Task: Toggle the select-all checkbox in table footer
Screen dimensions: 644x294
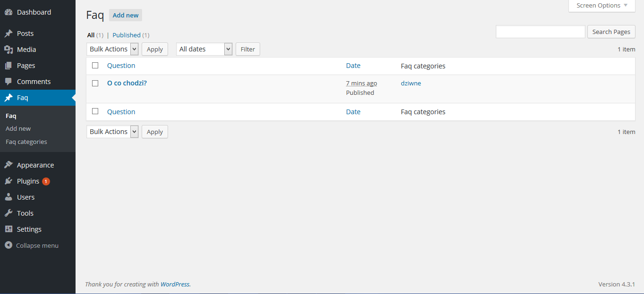Action: tap(95, 111)
